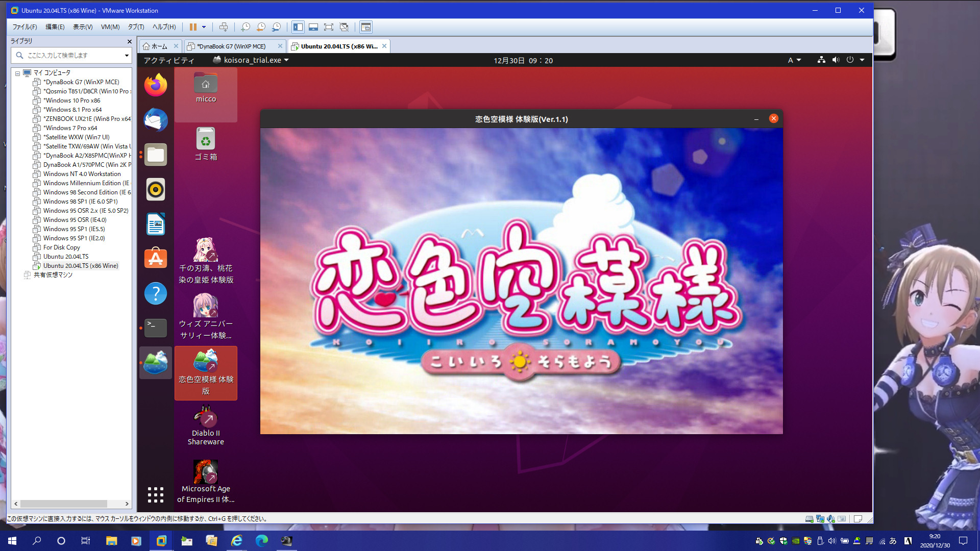Toggle the thumbnail bar view button
The image size is (980, 551).
pos(313,27)
